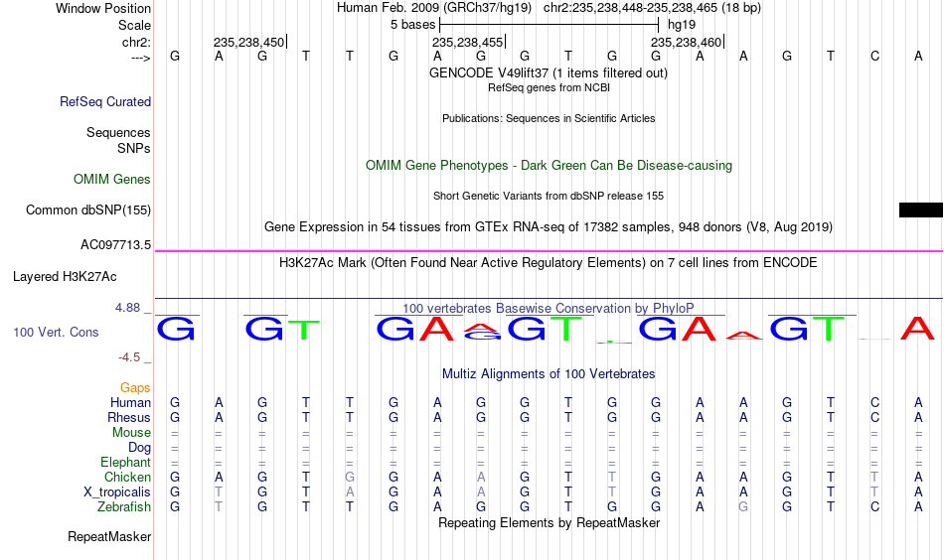Click the chr2: ruler label
The image size is (944, 560).
(137, 42)
